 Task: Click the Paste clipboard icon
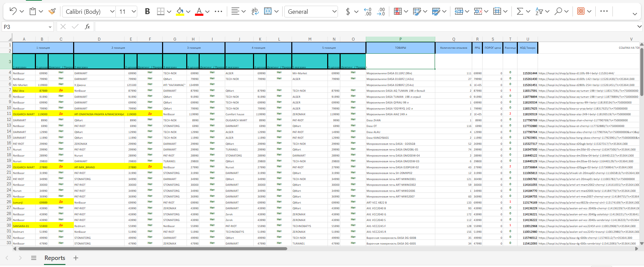(33, 11)
